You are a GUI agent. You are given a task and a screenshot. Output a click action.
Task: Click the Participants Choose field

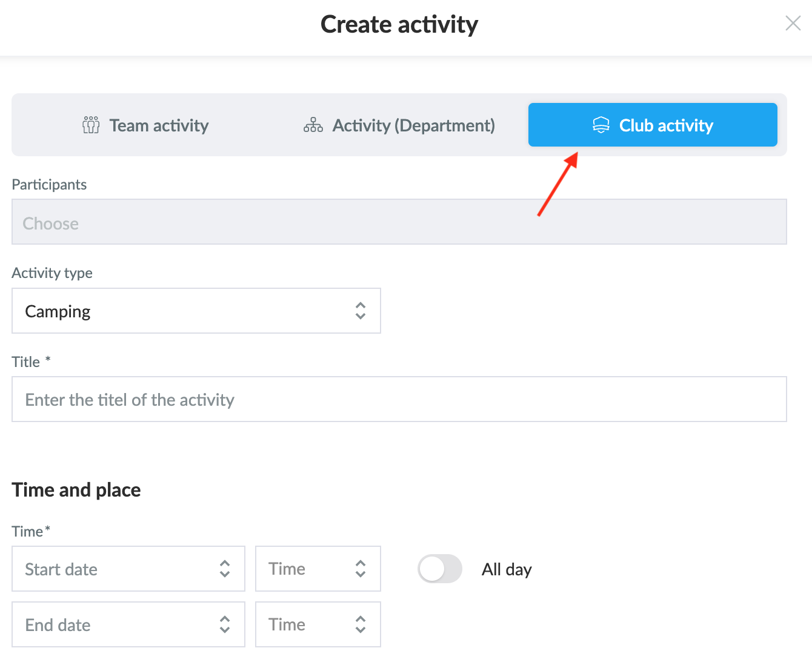click(399, 222)
